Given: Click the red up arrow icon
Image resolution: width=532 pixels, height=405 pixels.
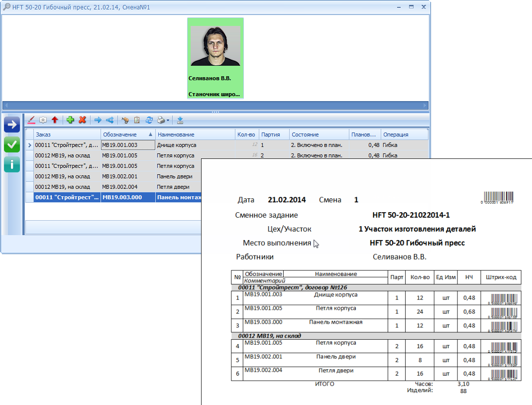Looking at the screenshot, I should point(55,120).
